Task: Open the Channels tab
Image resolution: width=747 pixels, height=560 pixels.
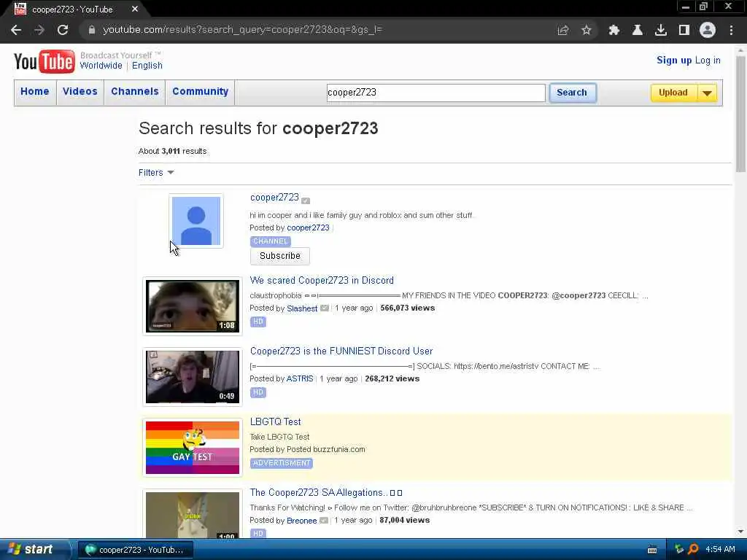Action: click(x=135, y=91)
